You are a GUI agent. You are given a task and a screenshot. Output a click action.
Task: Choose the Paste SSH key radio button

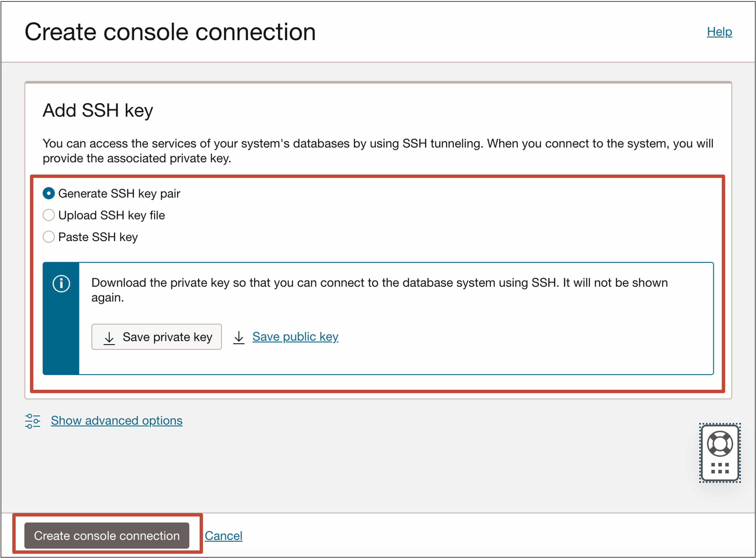[x=49, y=237]
